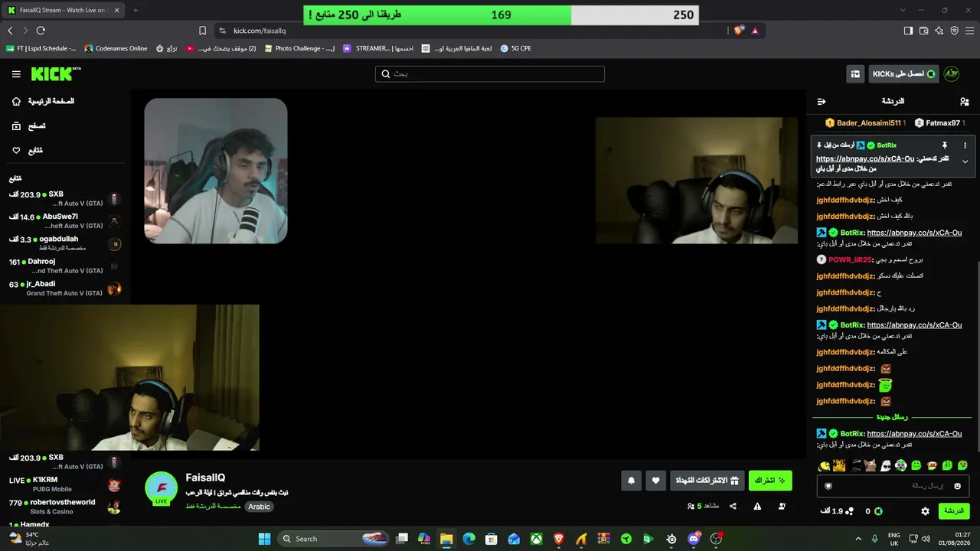Open chat identity badge icon in message box
Viewport: 980px width, 551px height.
click(x=828, y=486)
